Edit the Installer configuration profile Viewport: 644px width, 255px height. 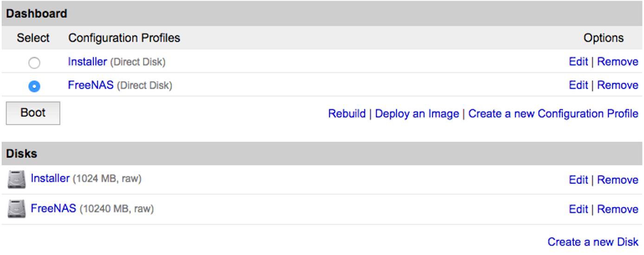pyautogui.click(x=578, y=61)
